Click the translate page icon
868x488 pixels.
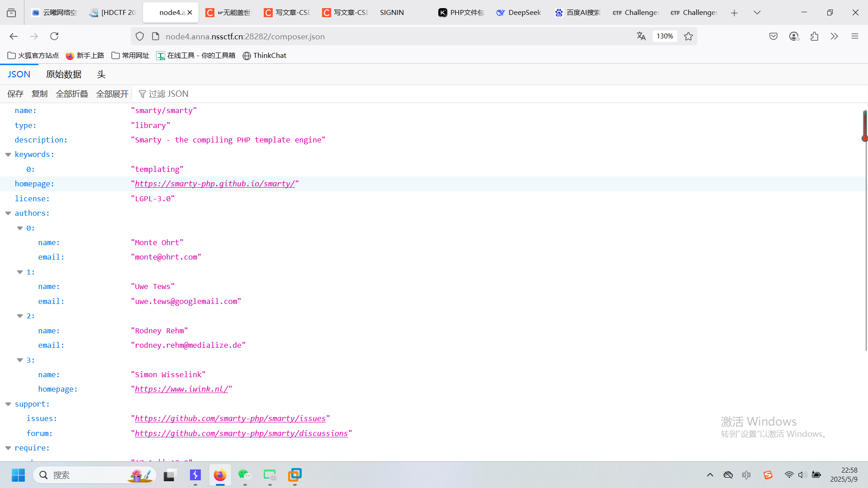pyautogui.click(x=641, y=36)
